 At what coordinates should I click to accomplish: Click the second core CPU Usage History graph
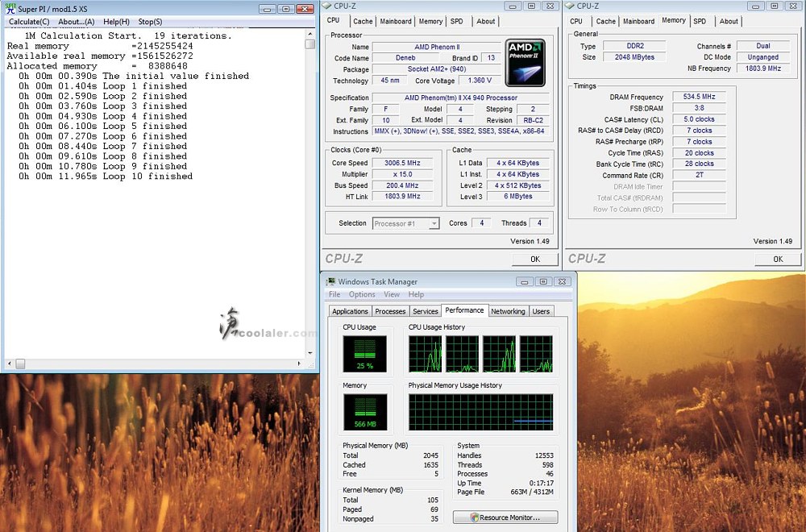tap(462, 354)
